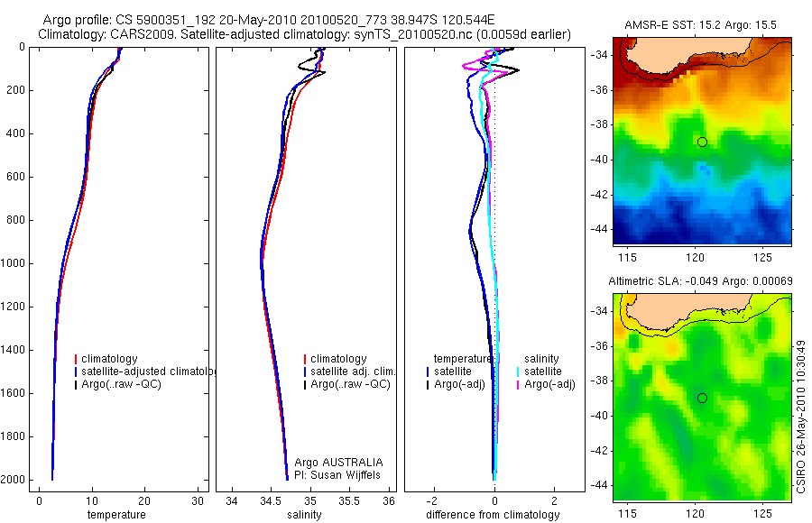Click the Argo AUSTRALIA text in salinity plot

(x=338, y=463)
